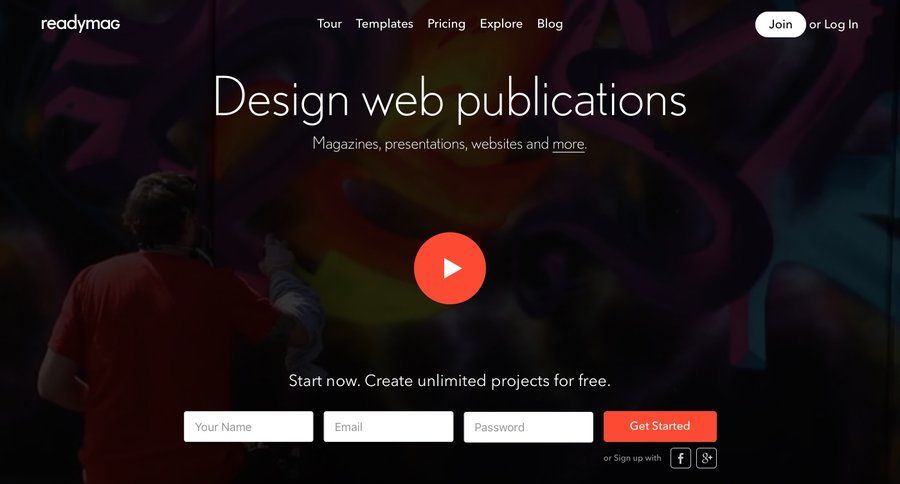Focus the Email input field
This screenshot has width=900, height=484.
click(x=389, y=427)
